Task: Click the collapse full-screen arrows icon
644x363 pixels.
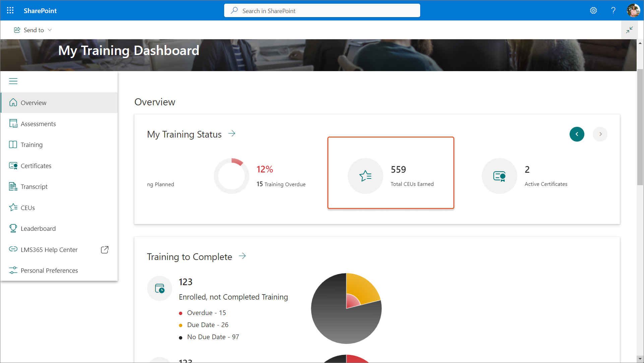Action: tap(629, 30)
